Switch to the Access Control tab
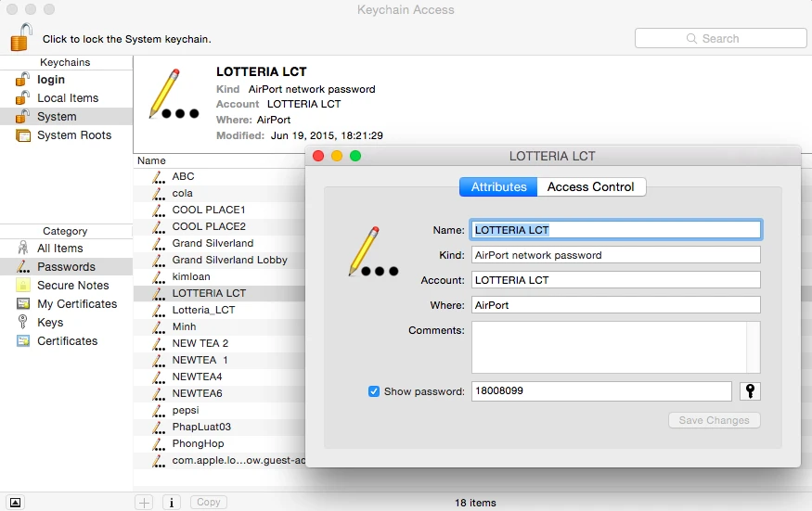This screenshot has height=511, width=812. (591, 186)
